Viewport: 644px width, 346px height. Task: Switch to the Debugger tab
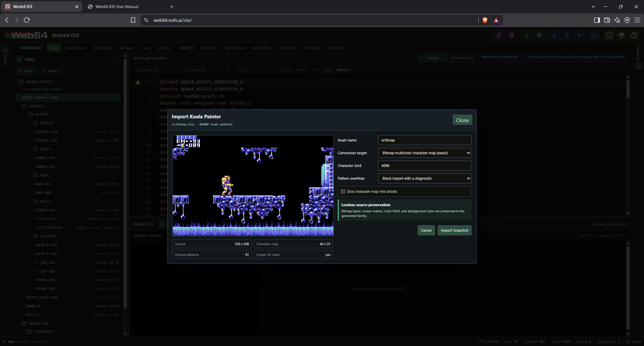click(x=126, y=48)
